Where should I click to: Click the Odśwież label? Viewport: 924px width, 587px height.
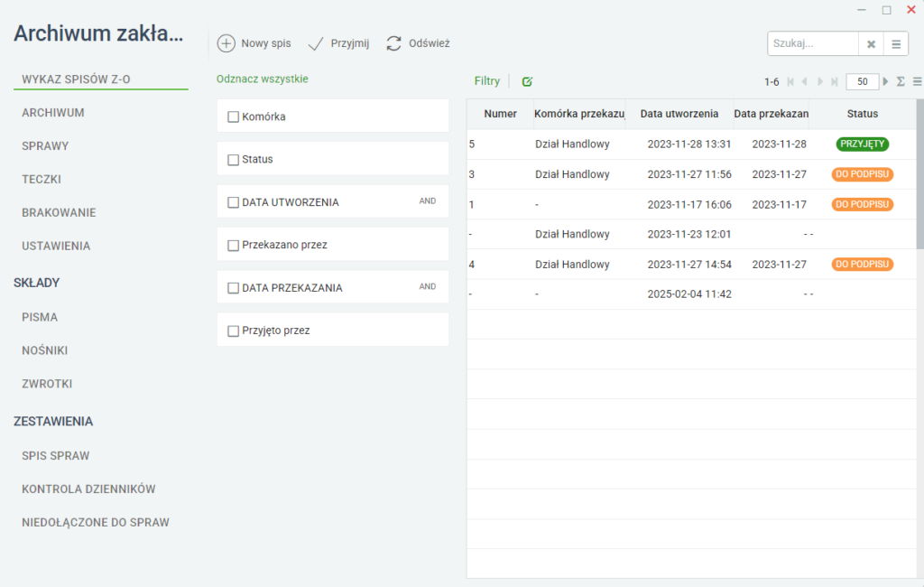point(429,43)
